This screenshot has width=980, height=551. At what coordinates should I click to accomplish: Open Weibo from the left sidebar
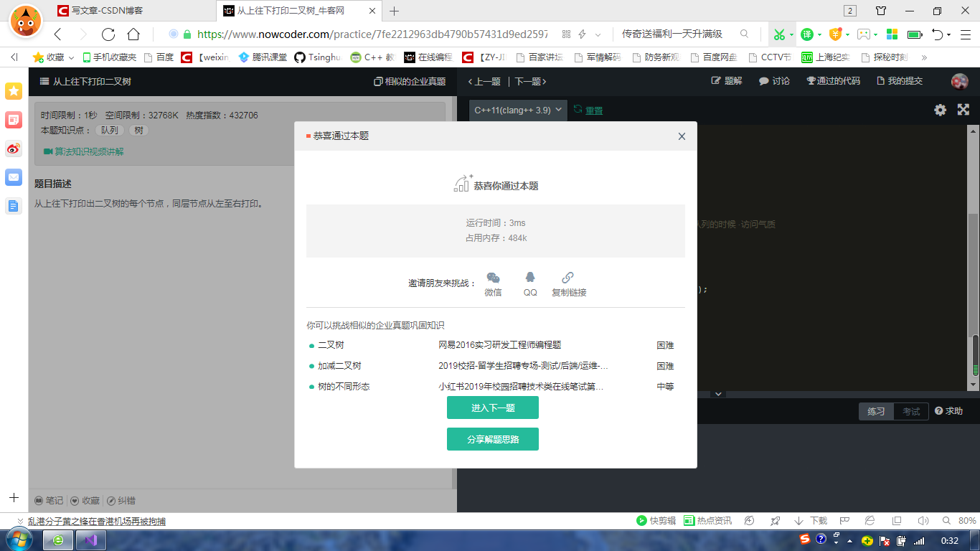(12, 149)
